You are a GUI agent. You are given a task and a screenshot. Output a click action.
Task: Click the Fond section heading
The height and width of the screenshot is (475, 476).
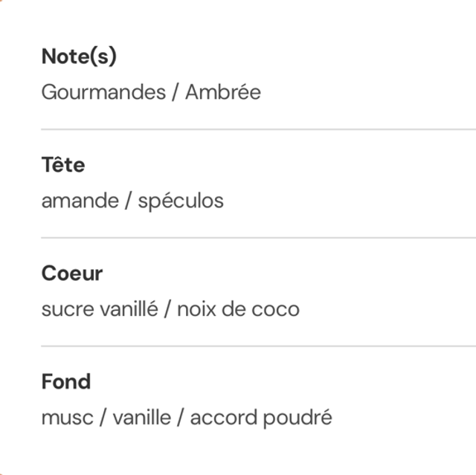tap(66, 382)
